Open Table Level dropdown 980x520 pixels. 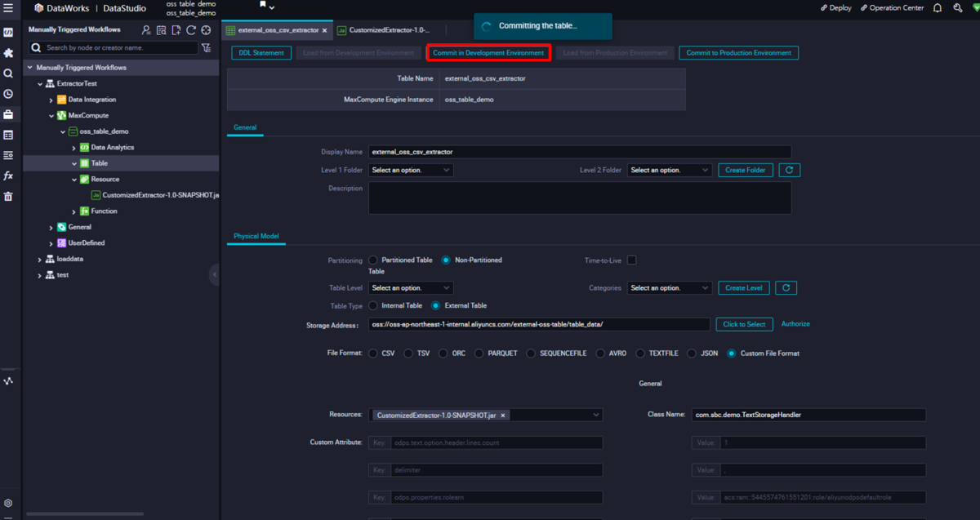pos(411,287)
